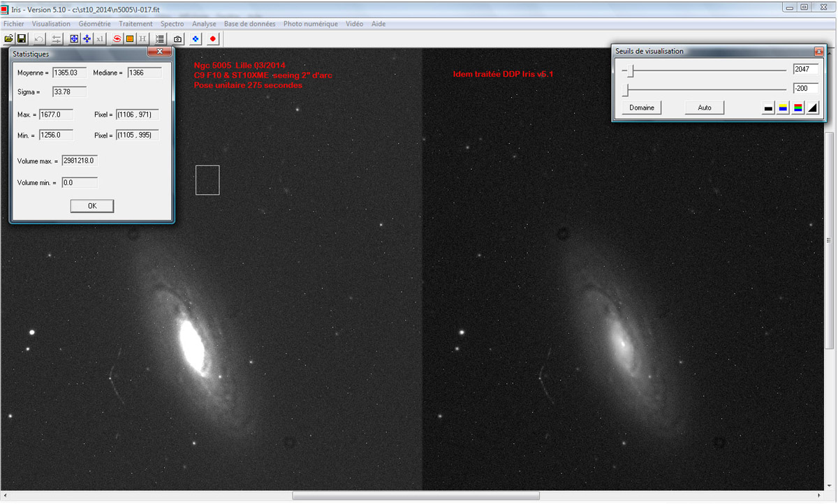Image resolution: width=838 pixels, height=504 pixels.
Task: Open the Géométrie menu
Action: [95, 24]
